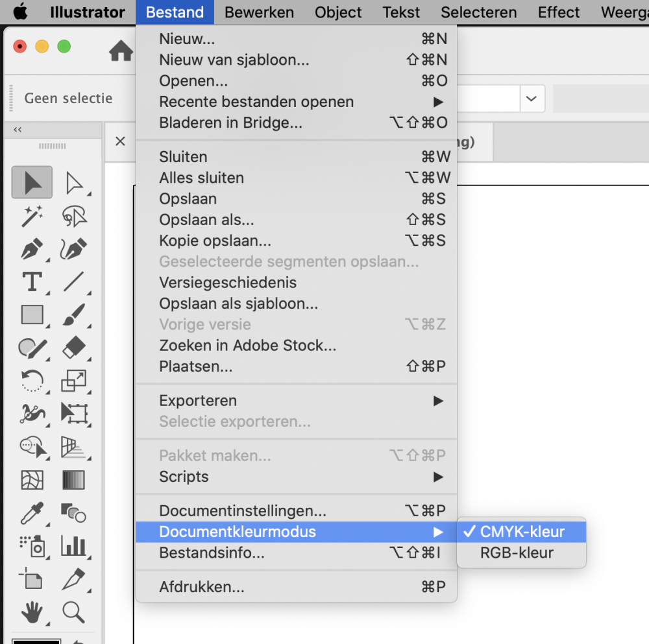The width and height of the screenshot is (649, 644).
Task: Select the Artboard tool
Action: click(31, 578)
